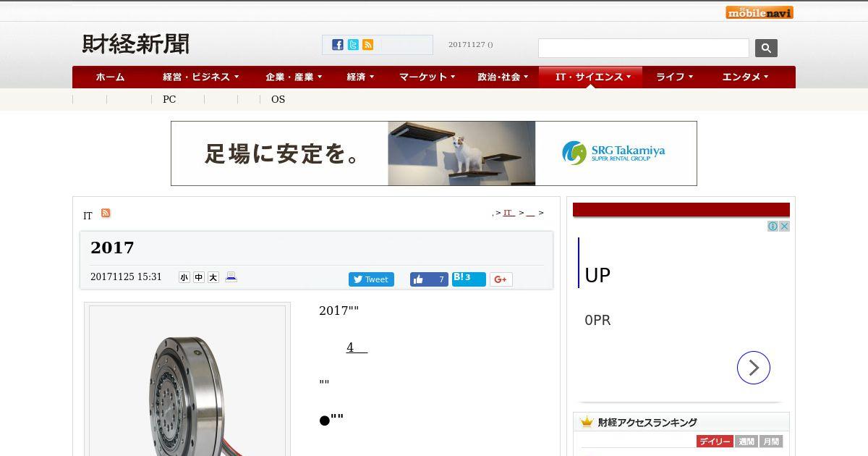The image size is (868, 456).
Task: Click the circular next arrow in ad
Action: click(x=754, y=368)
